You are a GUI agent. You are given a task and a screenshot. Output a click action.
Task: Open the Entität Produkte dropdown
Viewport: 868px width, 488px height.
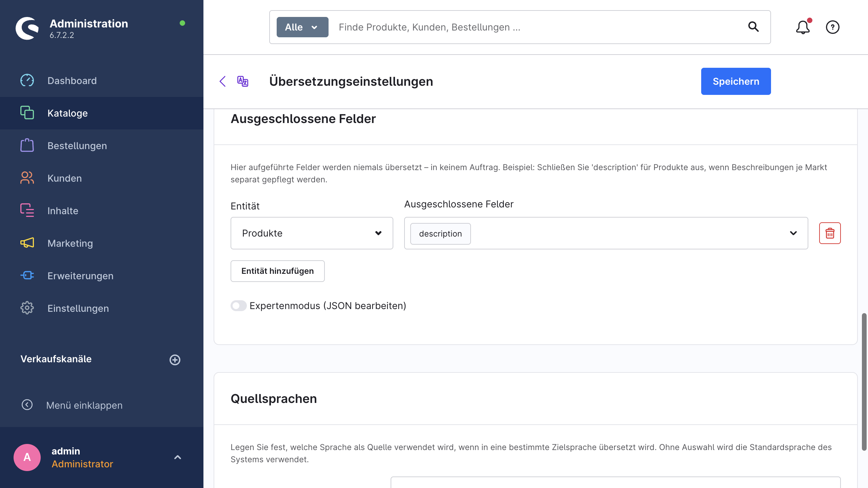pos(312,233)
